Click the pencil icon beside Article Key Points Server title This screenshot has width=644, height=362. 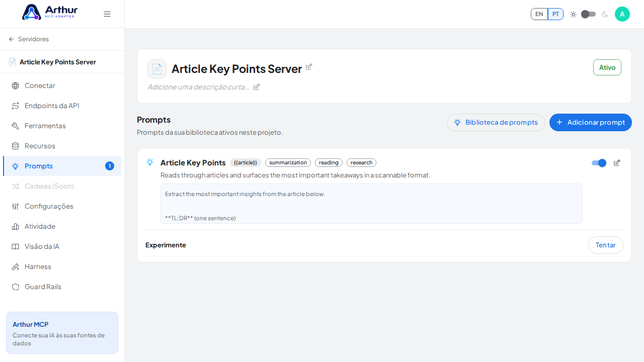point(309,67)
